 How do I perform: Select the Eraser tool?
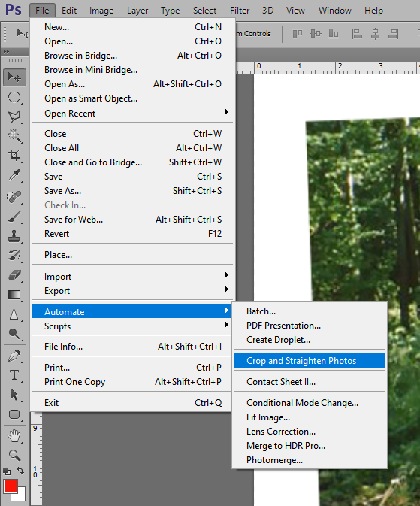click(14, 275)
